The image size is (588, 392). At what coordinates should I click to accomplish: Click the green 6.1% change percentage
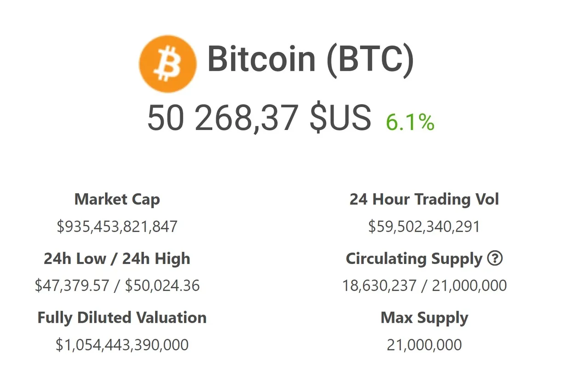point(410,122)
